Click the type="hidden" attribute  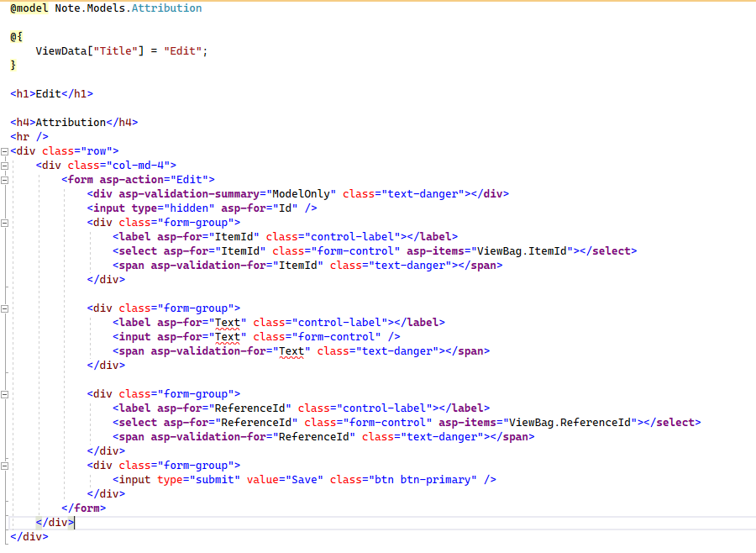(173, 208)
